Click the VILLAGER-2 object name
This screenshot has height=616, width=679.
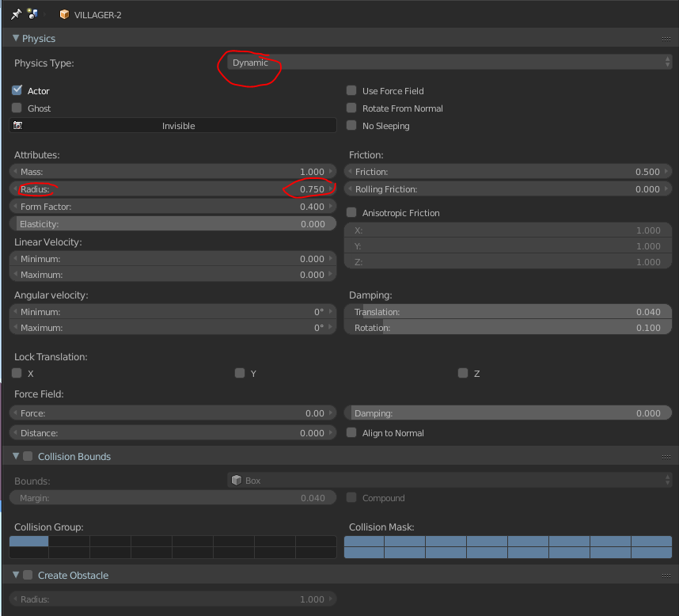pos(97,15)
